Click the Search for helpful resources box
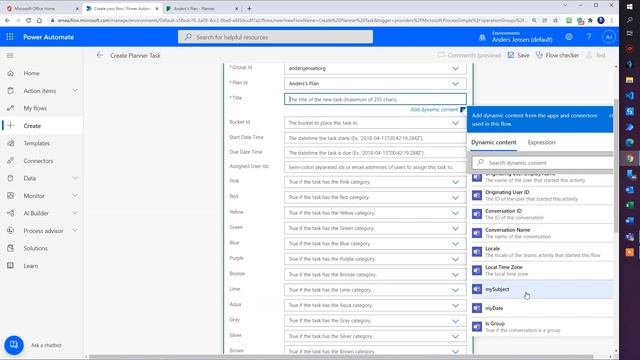Screen dimensions: 640x360 [x=275, y=37]
